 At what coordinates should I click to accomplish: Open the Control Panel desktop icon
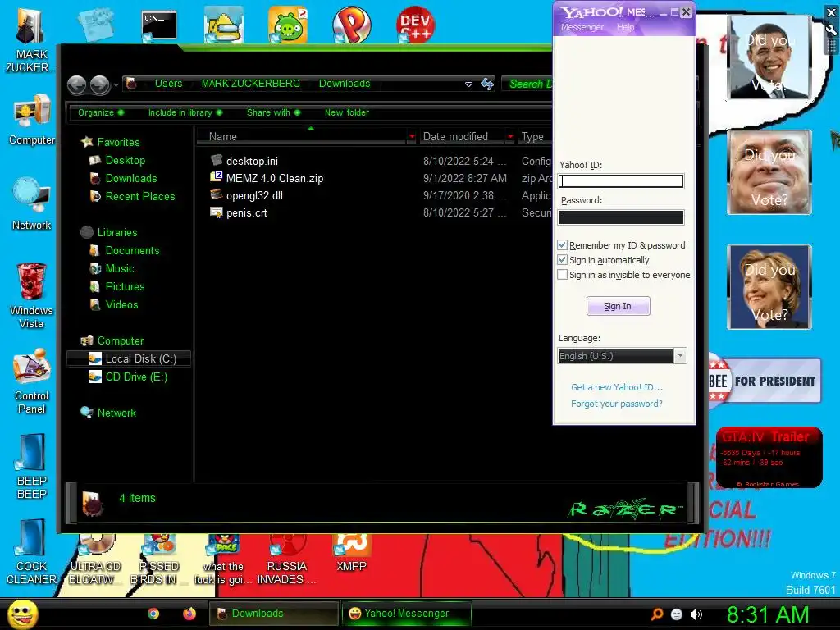pyautogui.click(x=32, y=381)
